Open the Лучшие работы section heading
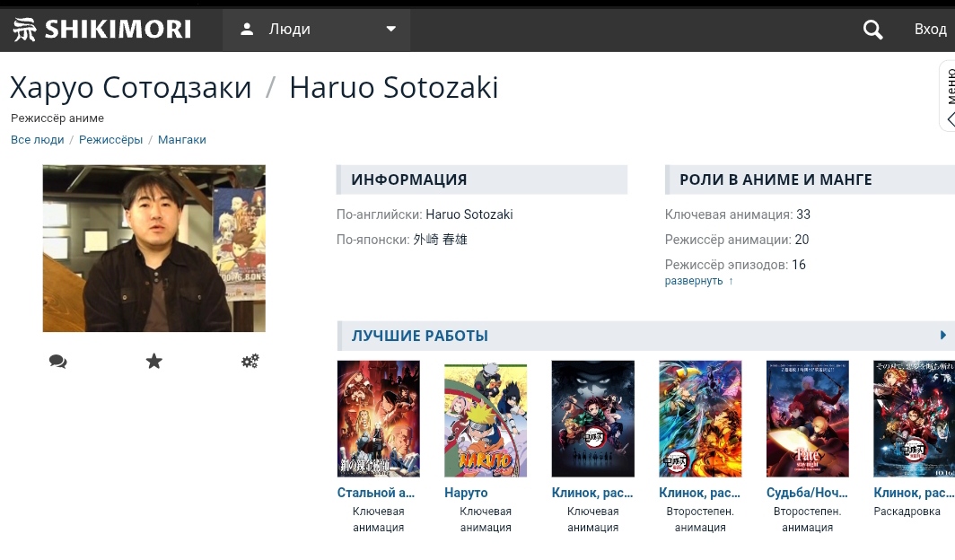 [x=420, y=336]
